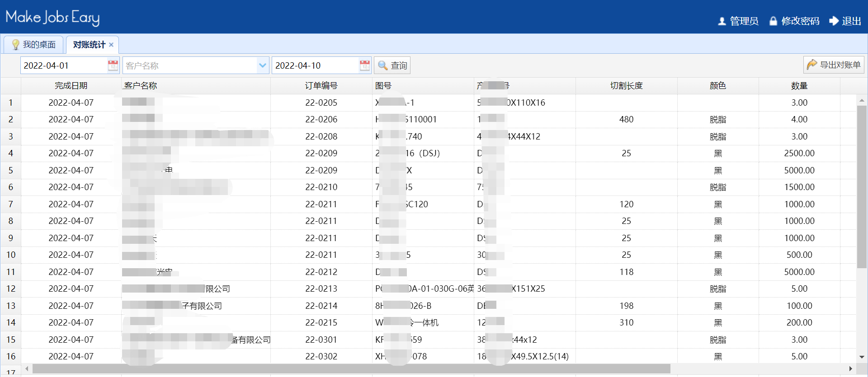Image resolution: width=868 pixels, height=377 pixels.
Task: Click the start date input field
Action: pos(63,65)
